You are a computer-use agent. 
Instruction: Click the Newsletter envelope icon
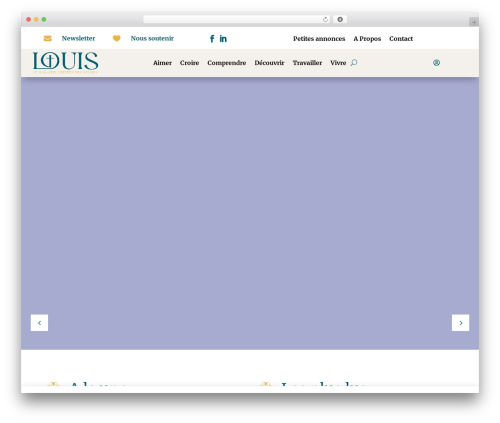48,38
